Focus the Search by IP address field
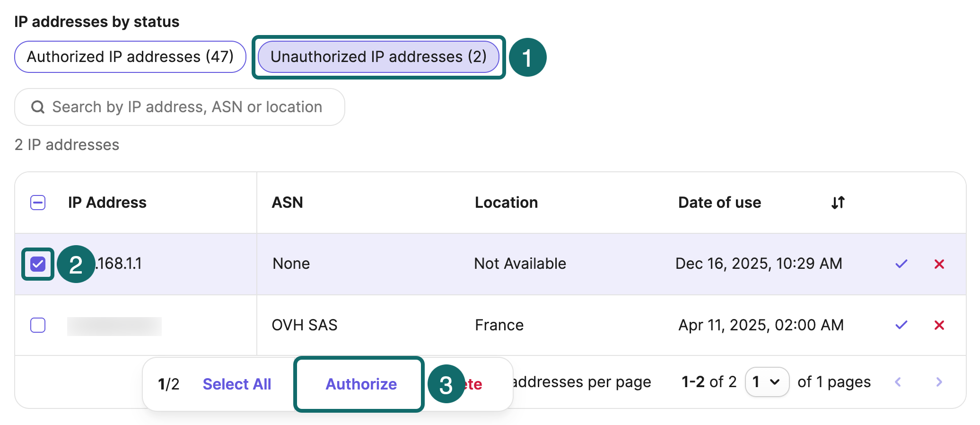The image size is (980, 425). [x=187, y=107]
